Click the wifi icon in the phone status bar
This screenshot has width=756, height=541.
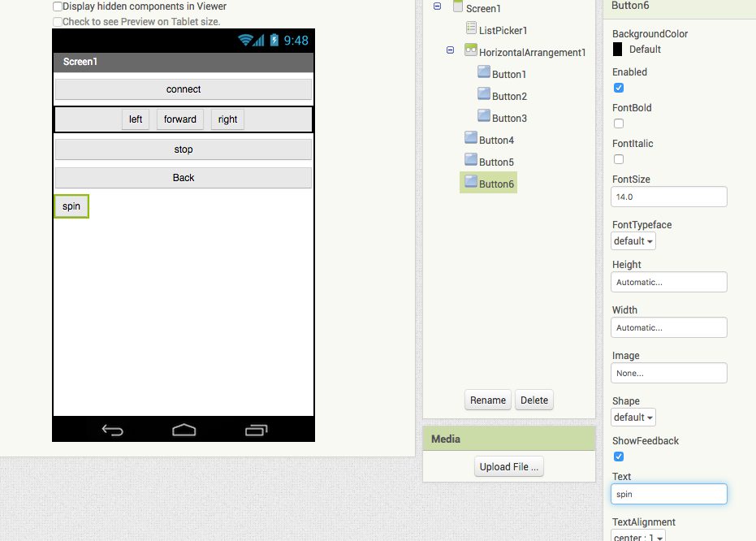pos(245,40)
